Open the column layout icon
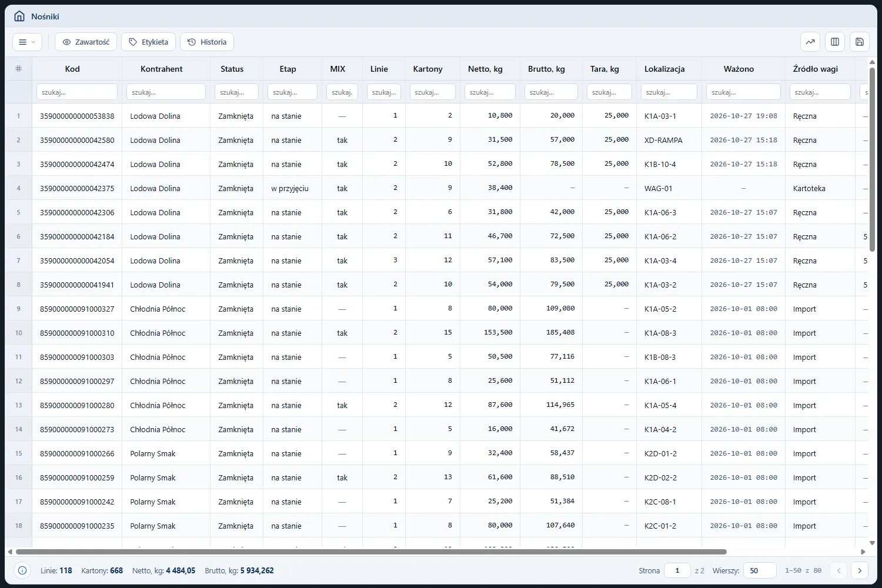The image size is (882, 588). [835, 42]
